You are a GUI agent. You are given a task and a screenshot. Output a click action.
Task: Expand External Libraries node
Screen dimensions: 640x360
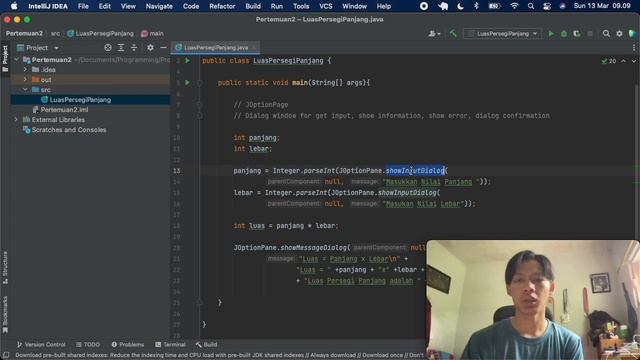[x=16, y=120]
